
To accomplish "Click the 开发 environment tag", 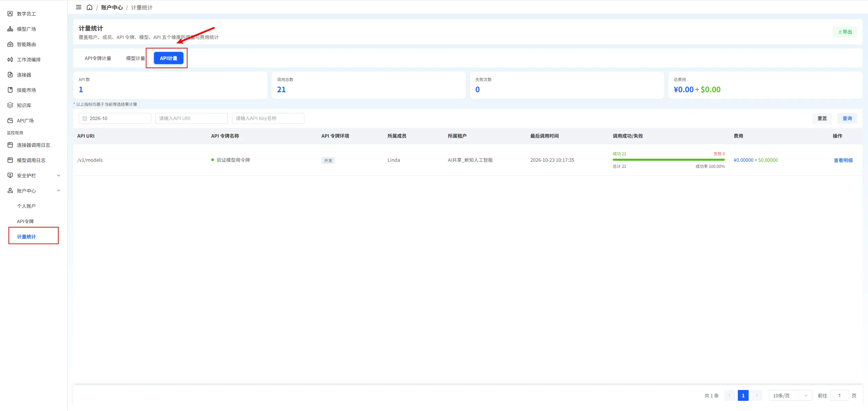I will [x=328, y=160].
